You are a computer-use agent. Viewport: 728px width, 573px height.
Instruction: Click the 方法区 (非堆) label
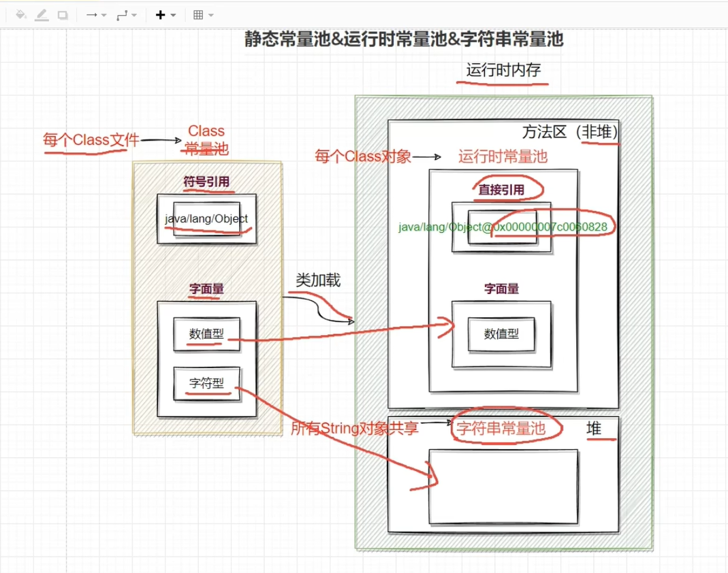pyautogui.click(x=570, y=132)
